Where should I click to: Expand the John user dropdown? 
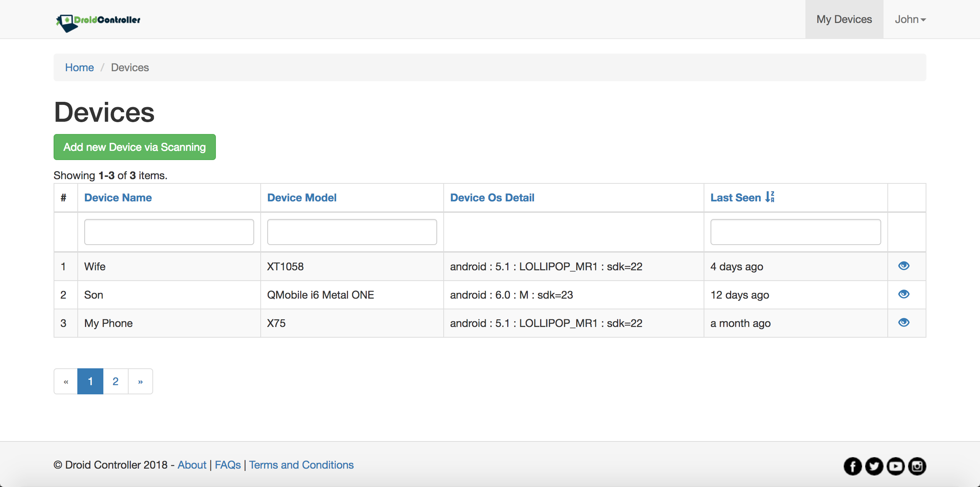(910, 20)
